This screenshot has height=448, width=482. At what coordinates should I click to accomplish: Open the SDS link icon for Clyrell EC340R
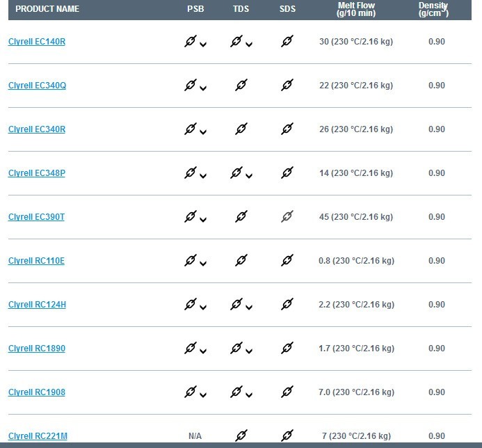pos(287,129)
